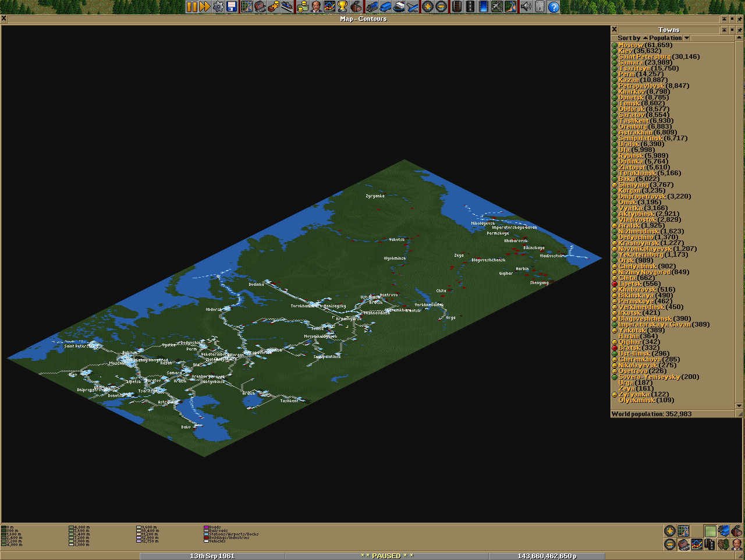745x560 pixels.
Task: Switch smallmap to cargo flow graph view
Action: pos(697,544)
